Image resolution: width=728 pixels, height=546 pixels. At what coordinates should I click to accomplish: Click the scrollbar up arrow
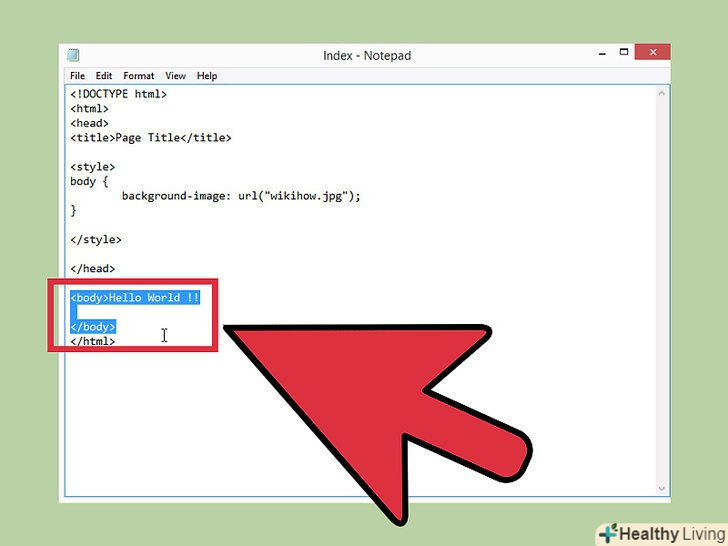click(x=661, y=93)
